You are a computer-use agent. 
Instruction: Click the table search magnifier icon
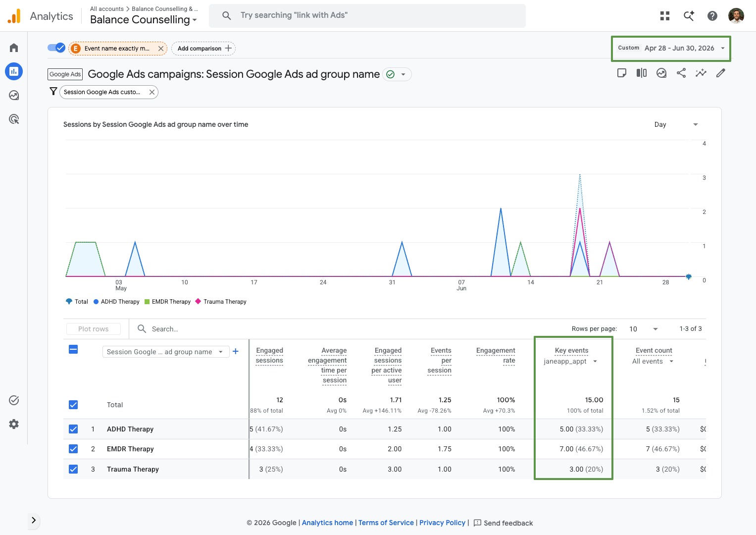pos(142,329)
